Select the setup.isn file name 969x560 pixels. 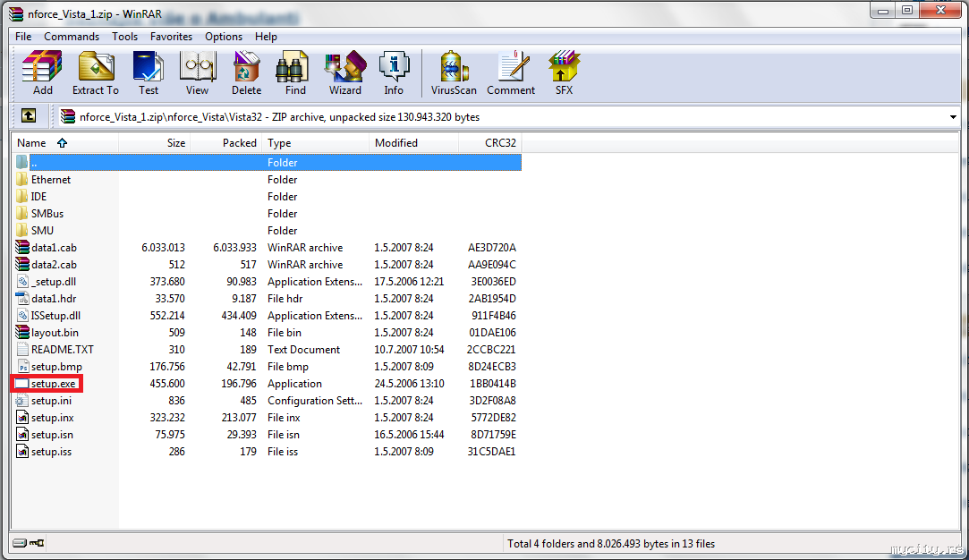pyautogui.click(x=52, y=435)
